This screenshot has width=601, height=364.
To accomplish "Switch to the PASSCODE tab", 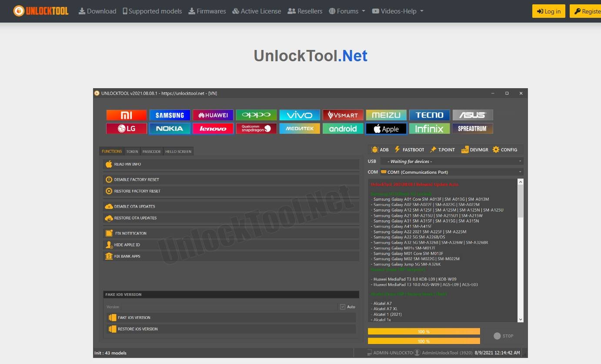I will 151,151.
